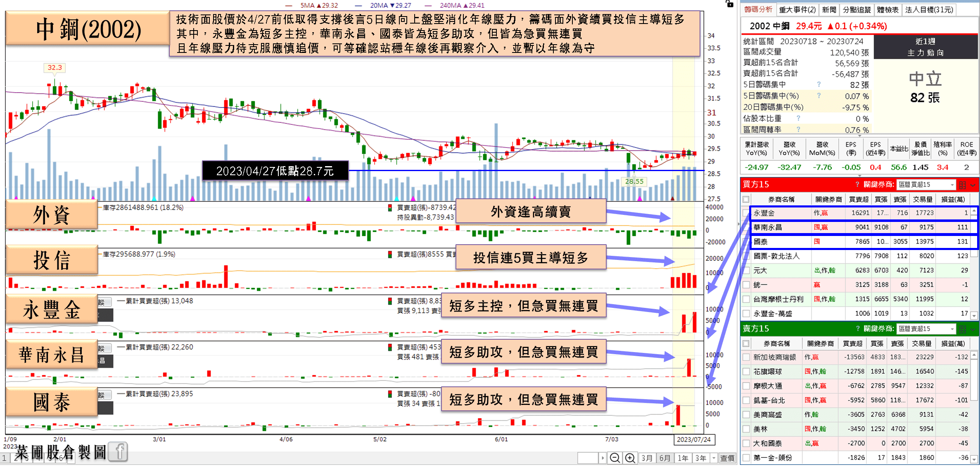
Task: Show help for 佔股本比重
Action: (x=798, y=118)
